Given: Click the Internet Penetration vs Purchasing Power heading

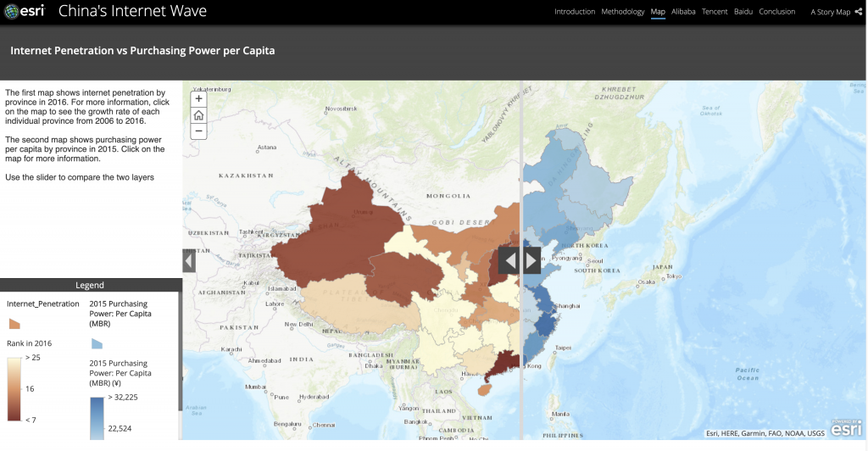Looking at the screenshot, I should pyautogui.click(x=142, y=50).
